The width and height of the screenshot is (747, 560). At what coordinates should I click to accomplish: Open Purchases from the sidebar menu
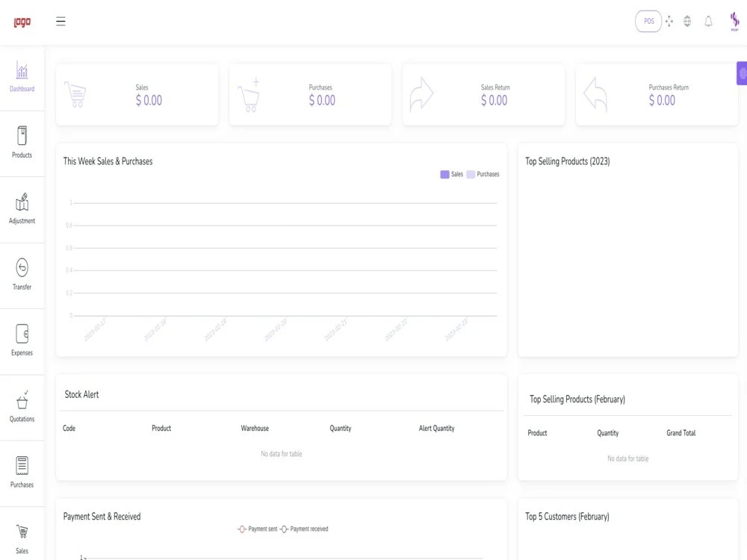pyautogui.click(x=22, y=470)
